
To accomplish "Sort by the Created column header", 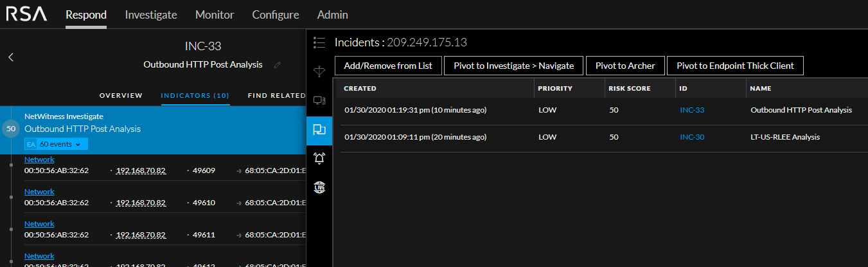I will tap(360, 88).
